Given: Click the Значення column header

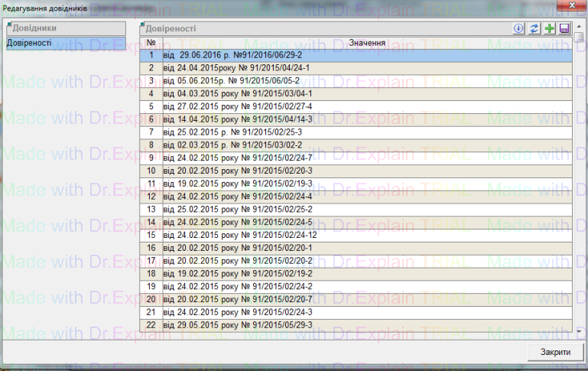Looking at the screenshot, I should tap(366, 42).
